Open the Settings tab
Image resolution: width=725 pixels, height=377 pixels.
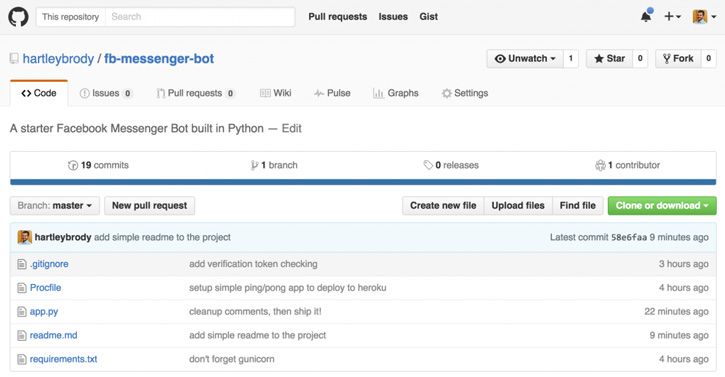[465, 93]
